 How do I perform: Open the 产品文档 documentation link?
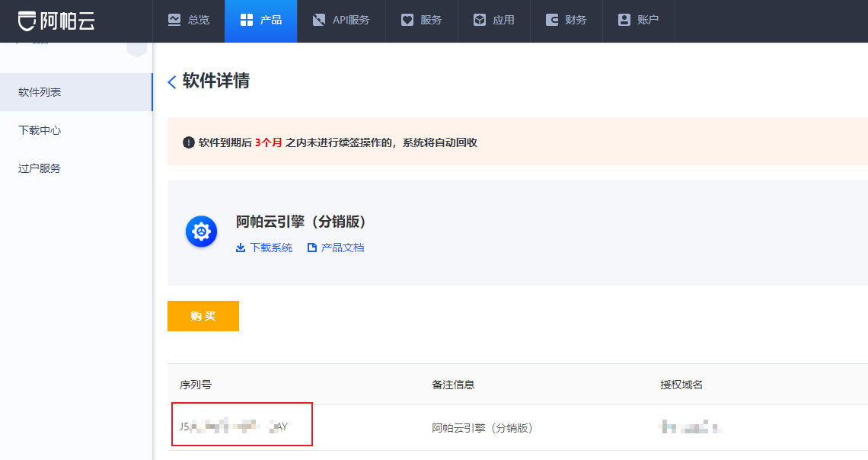pos(336,248)
